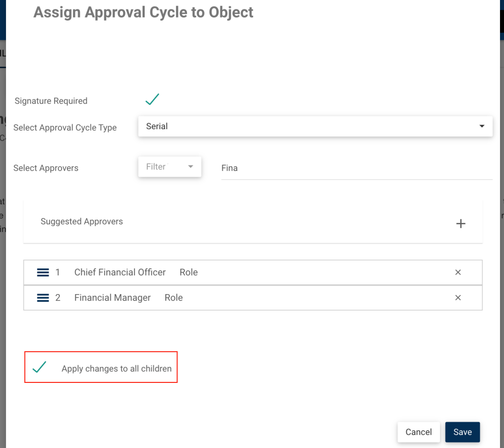
Task: Uncheck the Signature Required checkmark
Action: coord(152,99)
